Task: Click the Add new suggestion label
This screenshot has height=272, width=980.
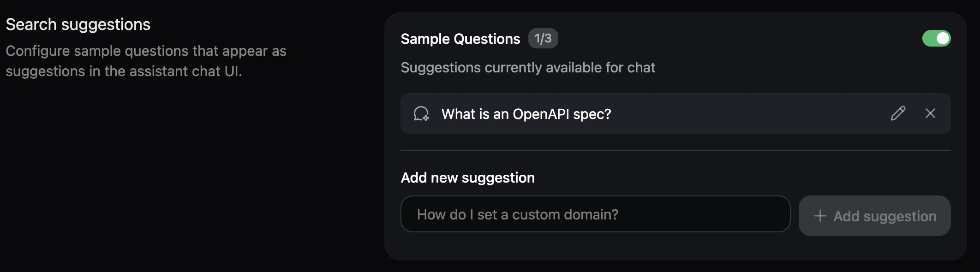Action: click(467, 177)
